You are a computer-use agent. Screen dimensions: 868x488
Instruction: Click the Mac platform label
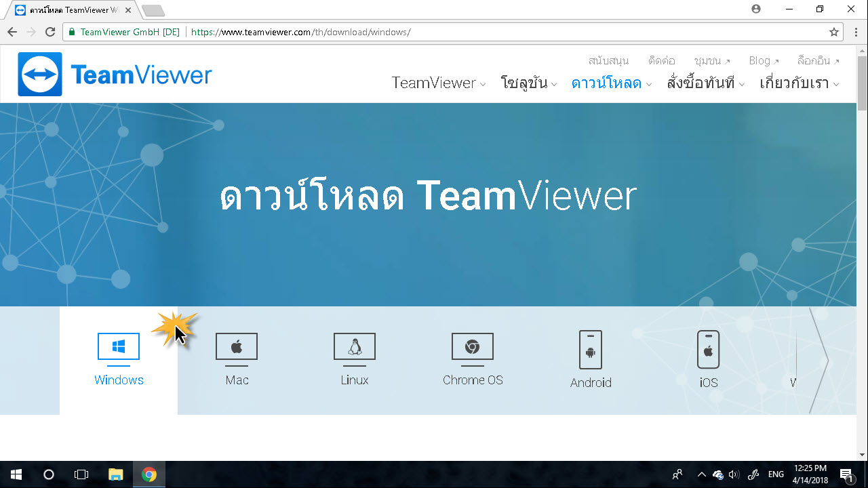point(237,380)
